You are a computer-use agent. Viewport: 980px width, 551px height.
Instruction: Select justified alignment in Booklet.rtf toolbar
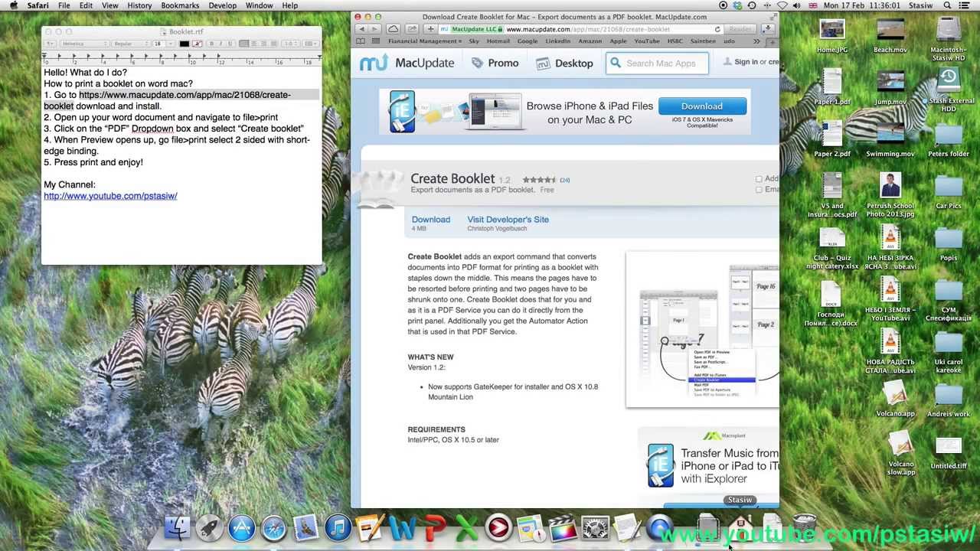272,44
